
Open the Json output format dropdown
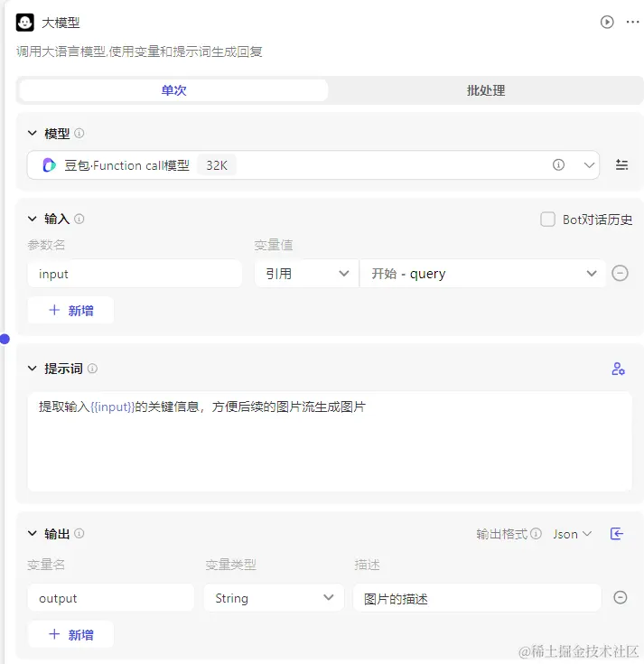click(x=572, y=534)
